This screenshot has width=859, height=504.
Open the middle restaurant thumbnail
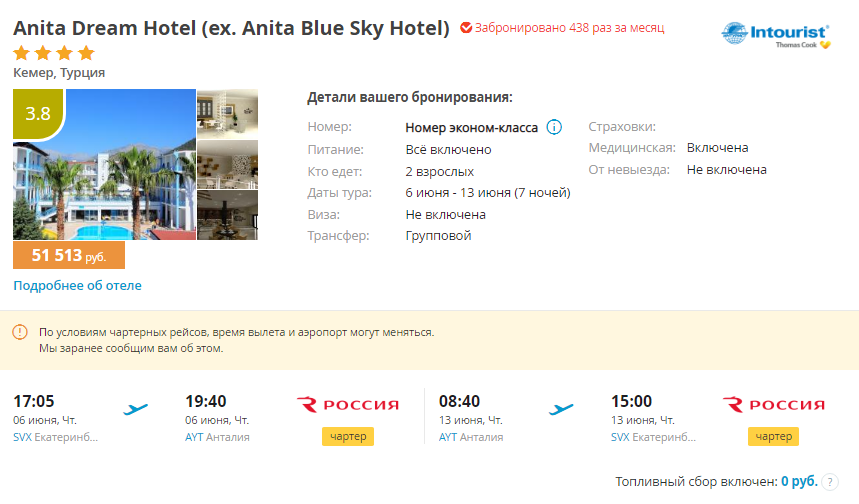click(227, 164)
